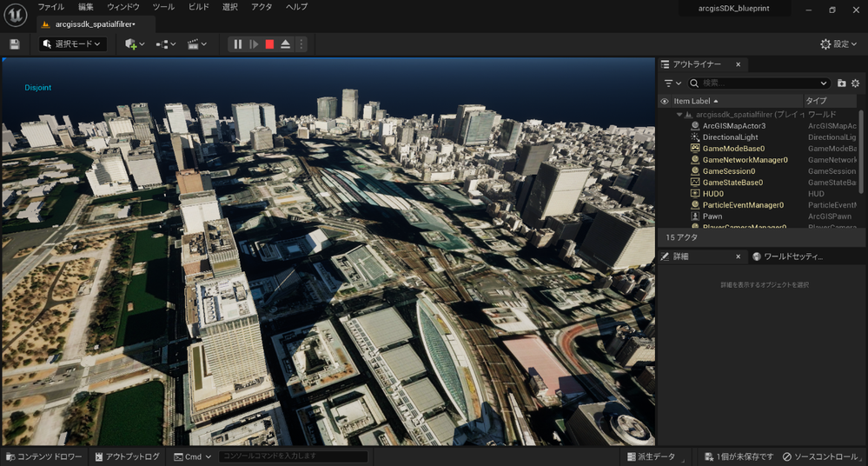Open the Blueprints toolbar dropdown

(x=165, y=44)
